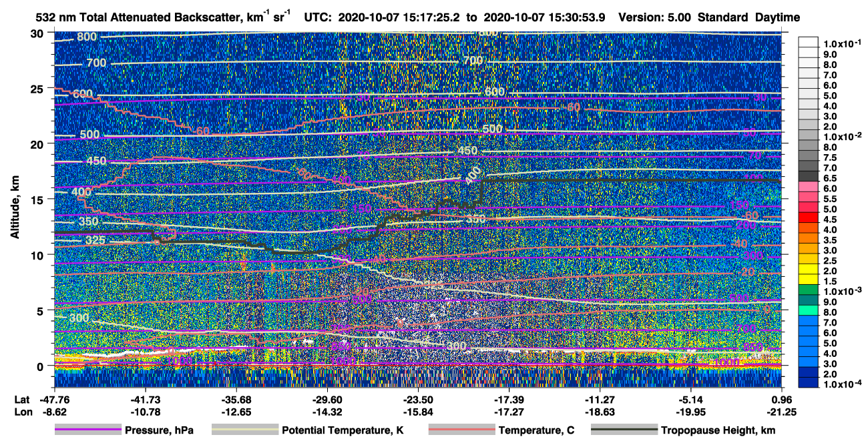The width and height of the screenshot is (868, 445).
Task: Select the longitude value '-14.32'
Action: pos(327,412)
